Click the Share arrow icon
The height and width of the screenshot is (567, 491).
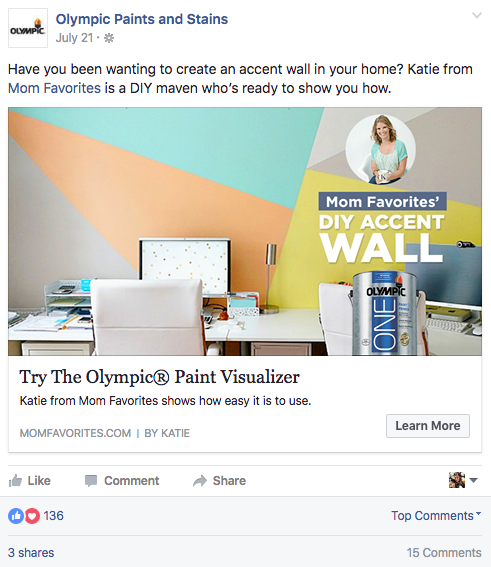[200, 481]
